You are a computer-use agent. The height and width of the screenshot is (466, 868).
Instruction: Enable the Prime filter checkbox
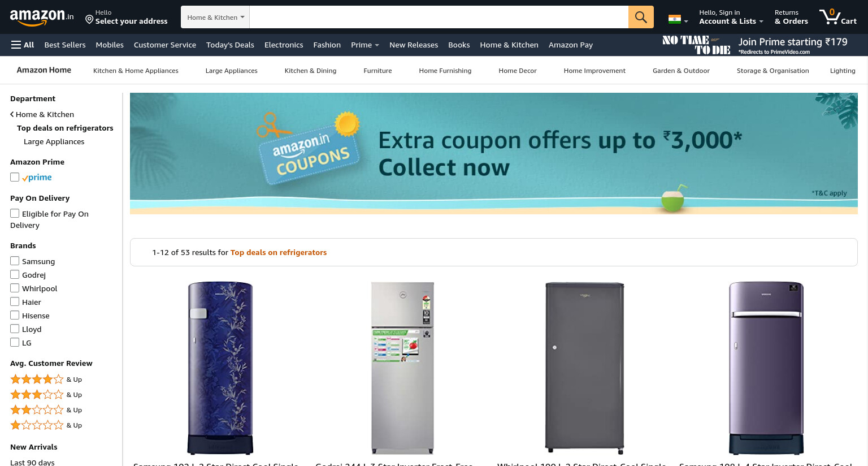(x=15, y=177)
